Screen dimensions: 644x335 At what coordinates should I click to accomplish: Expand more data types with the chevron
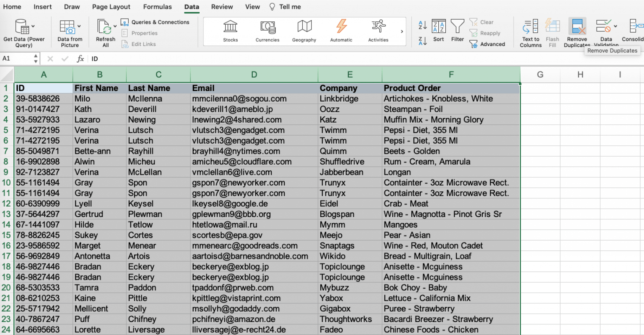coord(402,31)
